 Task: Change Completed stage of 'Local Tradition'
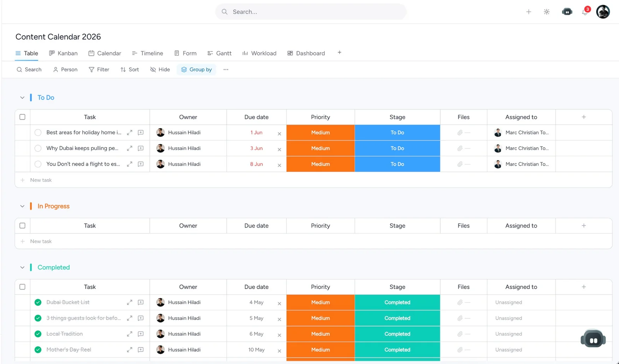click(397, 334)
